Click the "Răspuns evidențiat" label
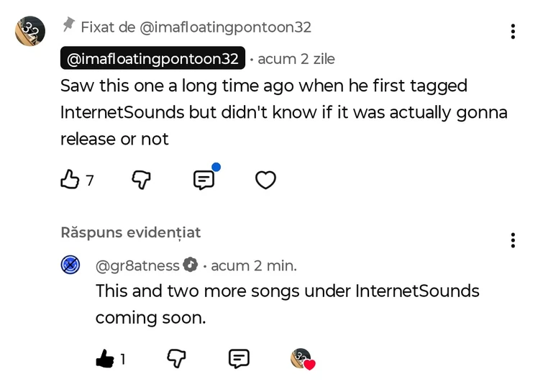 [x=130, y=232]
